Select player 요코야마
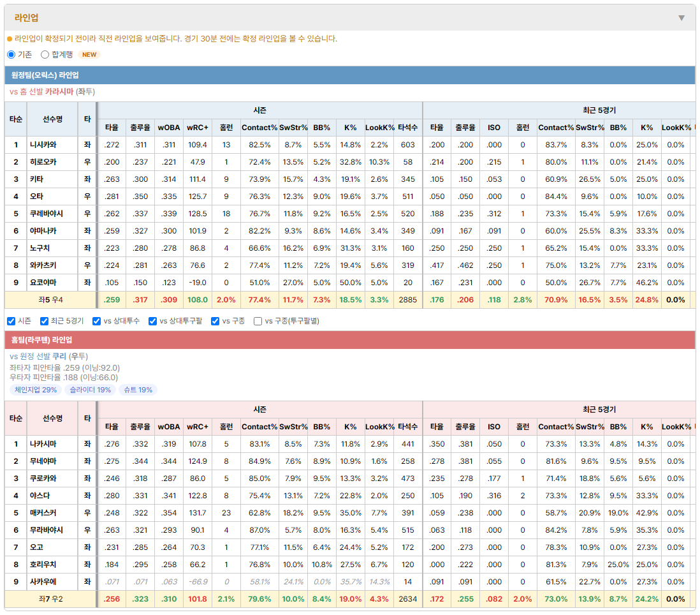The height and width of the screenshot is (615, 700). (x=43, y=282)
